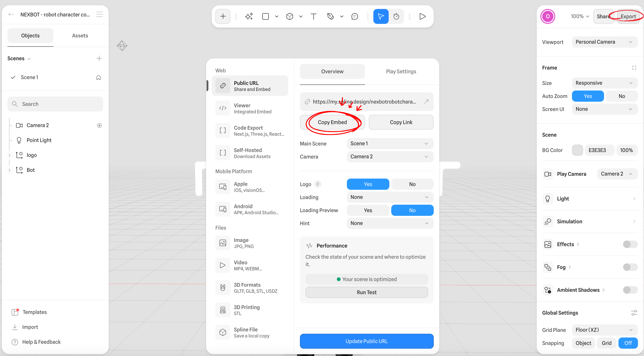Click the AI generate sparkle tool icon
This screenshot has height=356, width=644.
249,17
